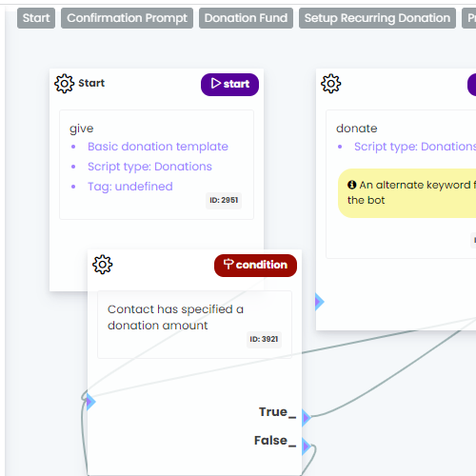
Task: Select donate node's input connector arrow
Action: (x=320, y=302)
